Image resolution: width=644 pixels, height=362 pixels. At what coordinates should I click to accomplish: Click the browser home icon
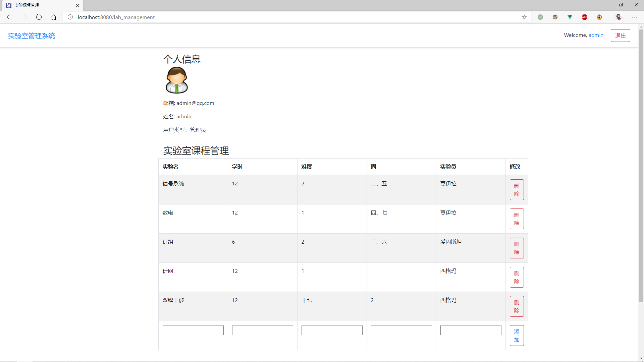(x=54, y=17)
